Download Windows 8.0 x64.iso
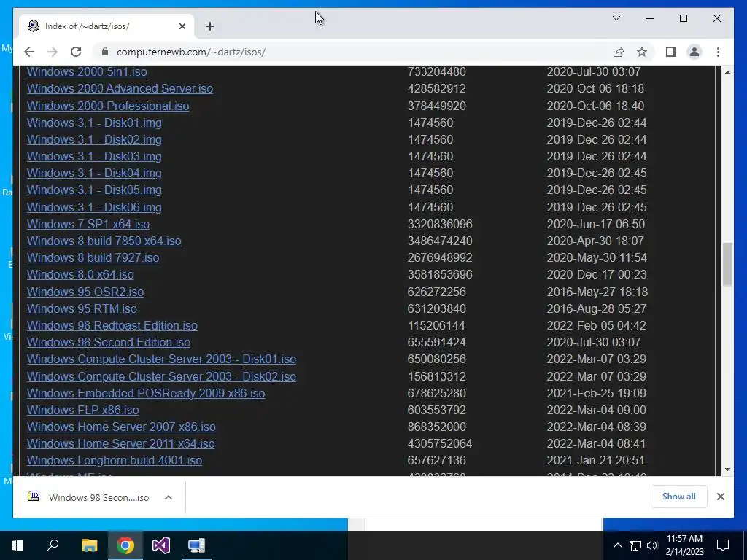 80,274
